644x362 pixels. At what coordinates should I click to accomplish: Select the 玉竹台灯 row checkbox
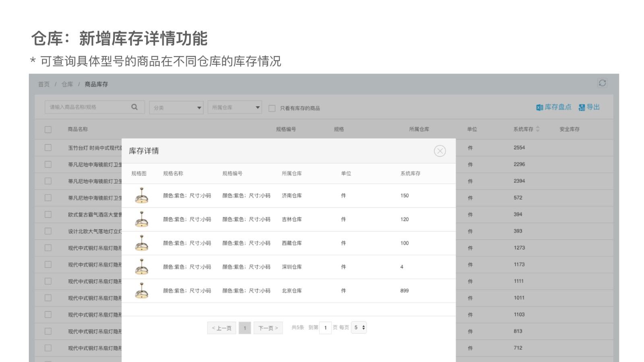click(x=48, y=148)
